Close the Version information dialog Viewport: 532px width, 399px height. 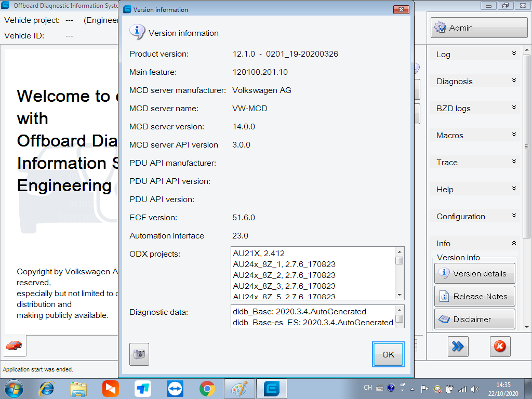coord(401,9)
